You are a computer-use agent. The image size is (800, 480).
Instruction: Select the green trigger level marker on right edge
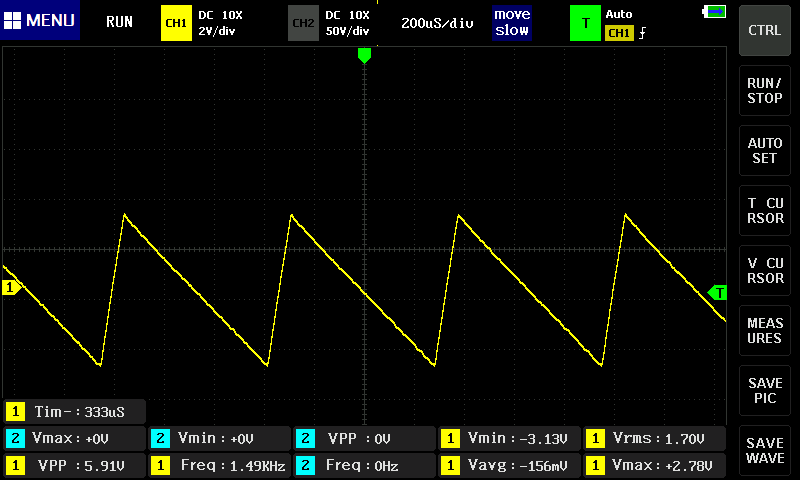pyautogui.click(x=717, y=292)
